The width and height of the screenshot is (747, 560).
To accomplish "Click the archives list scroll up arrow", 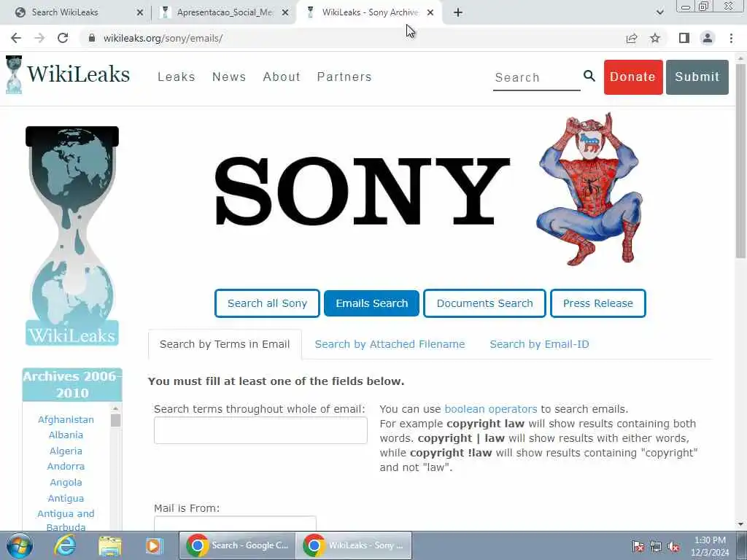I will tap(116, 408).
